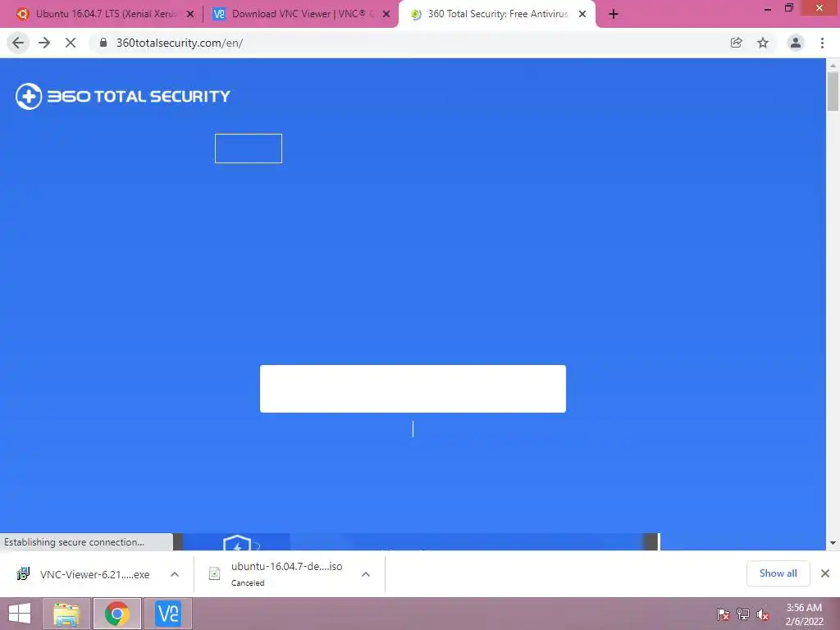This screenshot has height=630, width=840.
Task: Open a new tab
Action: pos(614,15)
